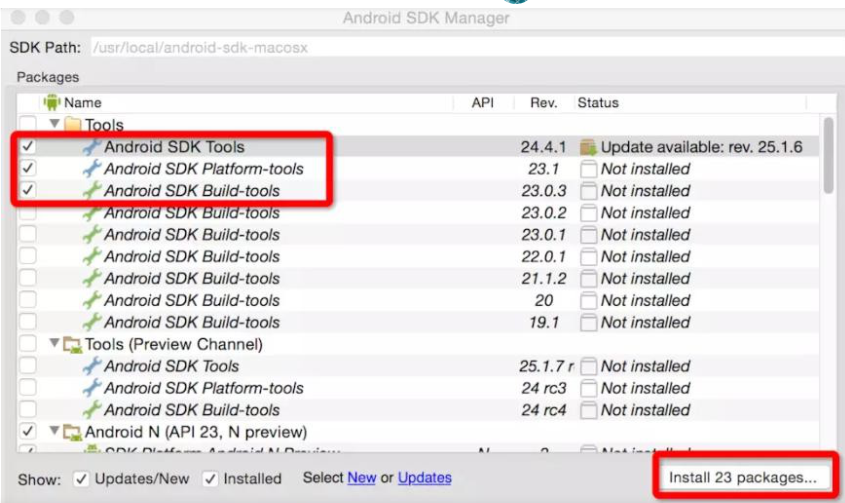Click Not installed status icon for rev 23.0.2

point(588,212)
